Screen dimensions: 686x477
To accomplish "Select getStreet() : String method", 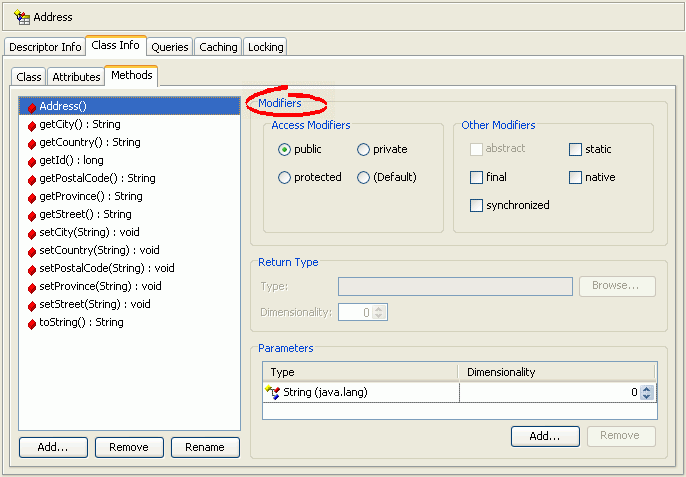I will tap(130, 214).
